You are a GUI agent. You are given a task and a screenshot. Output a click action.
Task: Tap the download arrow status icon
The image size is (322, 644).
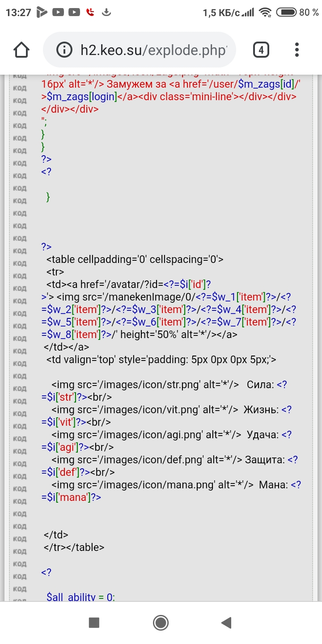click(106, 13)
